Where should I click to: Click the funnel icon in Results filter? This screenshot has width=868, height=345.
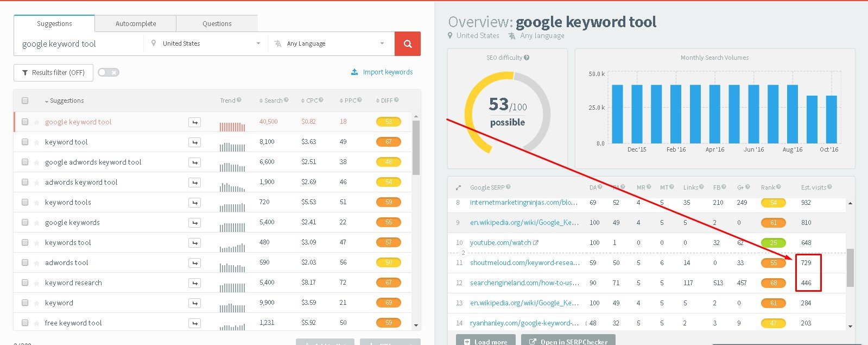pyautogui.click(x=25, y=72)
